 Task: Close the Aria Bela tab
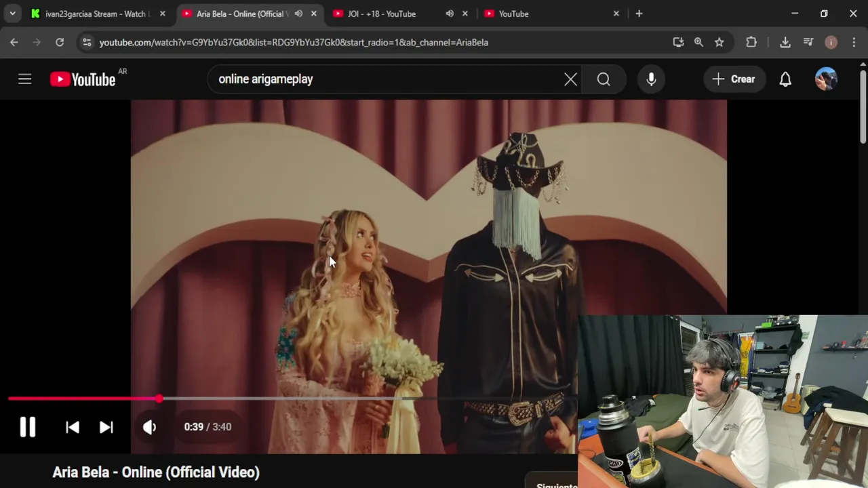313,14
